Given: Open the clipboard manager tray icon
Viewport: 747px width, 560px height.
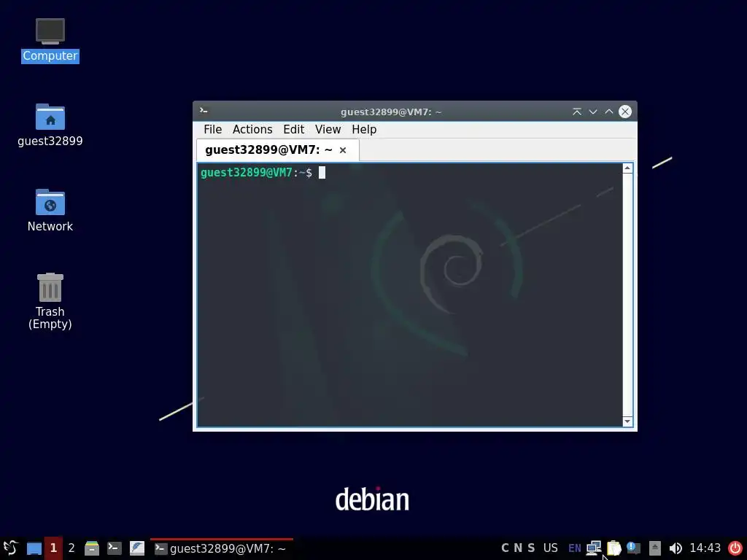Looking at the screenshot, I should pos(614,548).
